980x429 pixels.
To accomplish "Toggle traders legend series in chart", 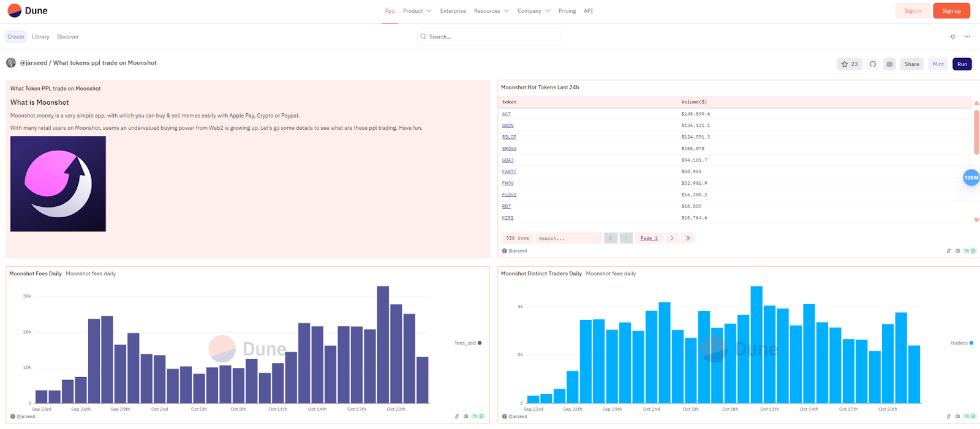I will click(962, 343).
